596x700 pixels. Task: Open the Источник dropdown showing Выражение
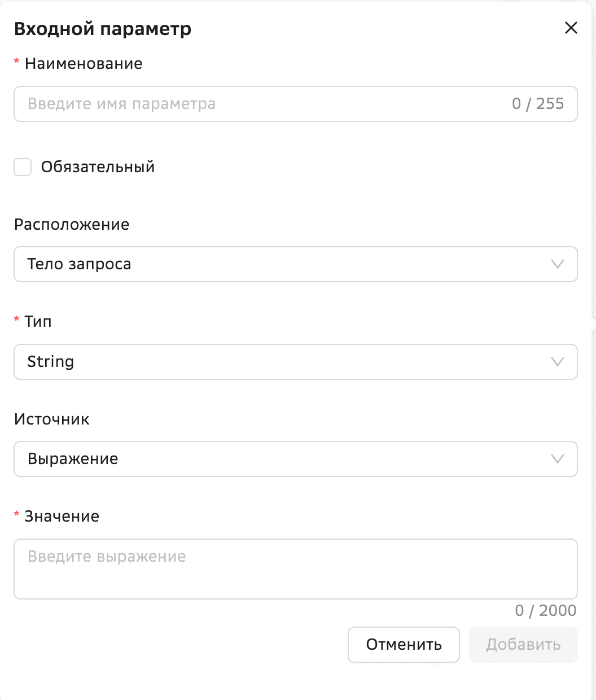282,459
